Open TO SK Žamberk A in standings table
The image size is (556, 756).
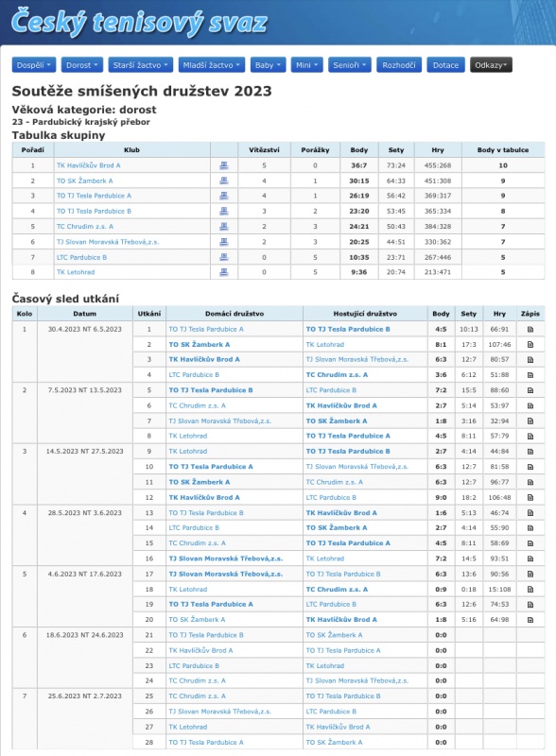click(x=84, y=180)
